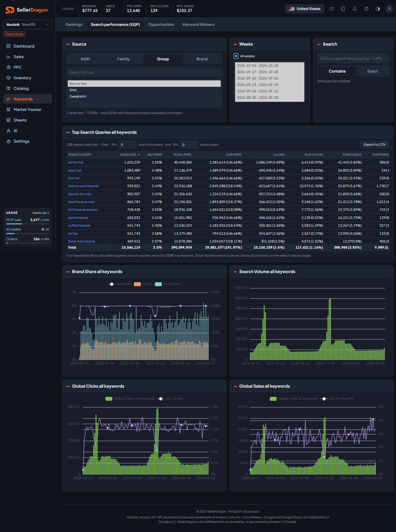Viewport: 396px width, 532px height.
Task: Open the user profile avatar icon
Action: tap(389, 9)
